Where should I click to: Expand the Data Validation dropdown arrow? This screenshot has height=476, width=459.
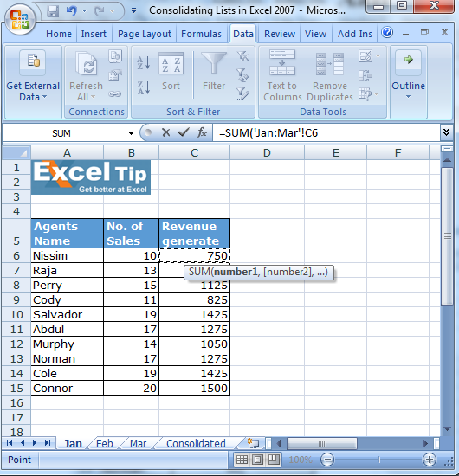pos(378,56)
